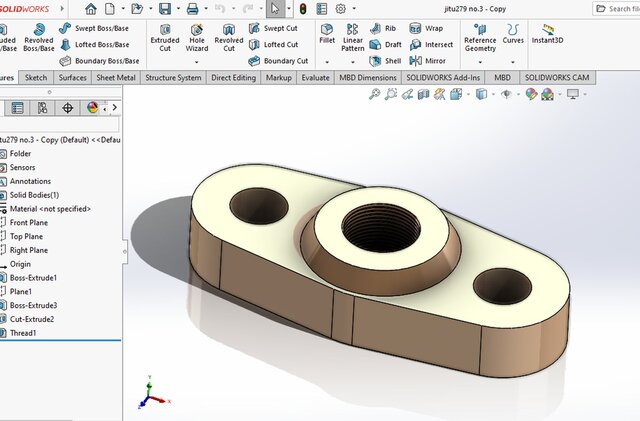Select the Rib feature

point(383,28)
